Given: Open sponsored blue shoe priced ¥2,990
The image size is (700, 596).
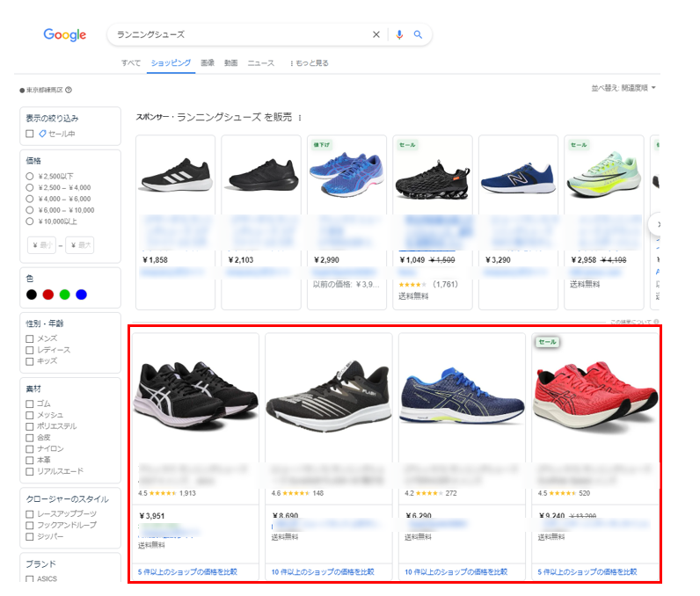Looking at the screenshot, I should pyautogui.click(x=346, y=222).
